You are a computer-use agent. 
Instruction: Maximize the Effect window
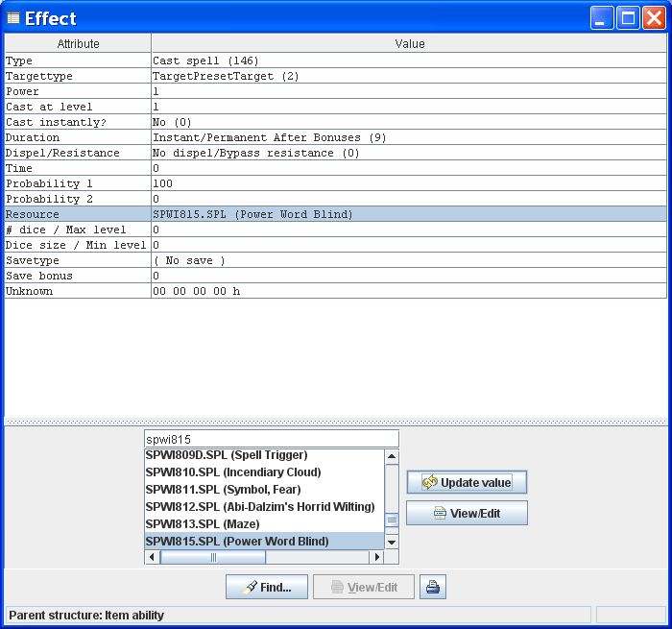point(628,17)
